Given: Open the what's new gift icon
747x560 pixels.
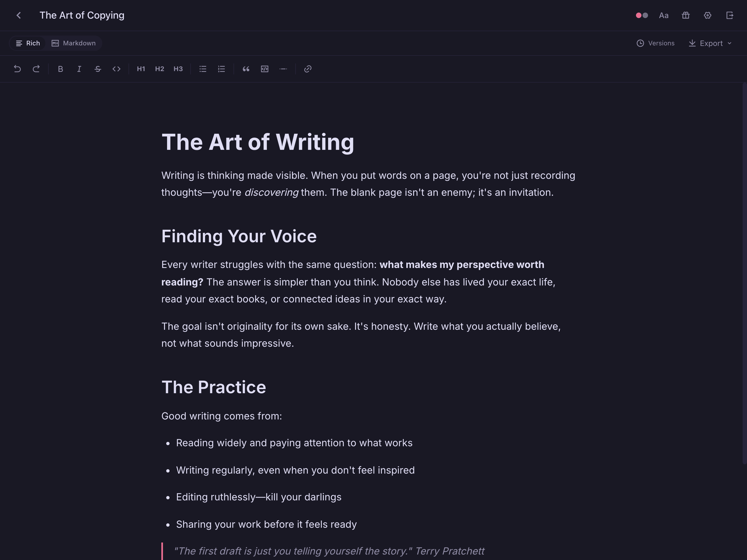Looking at the screenshot, I should (685, 15).
